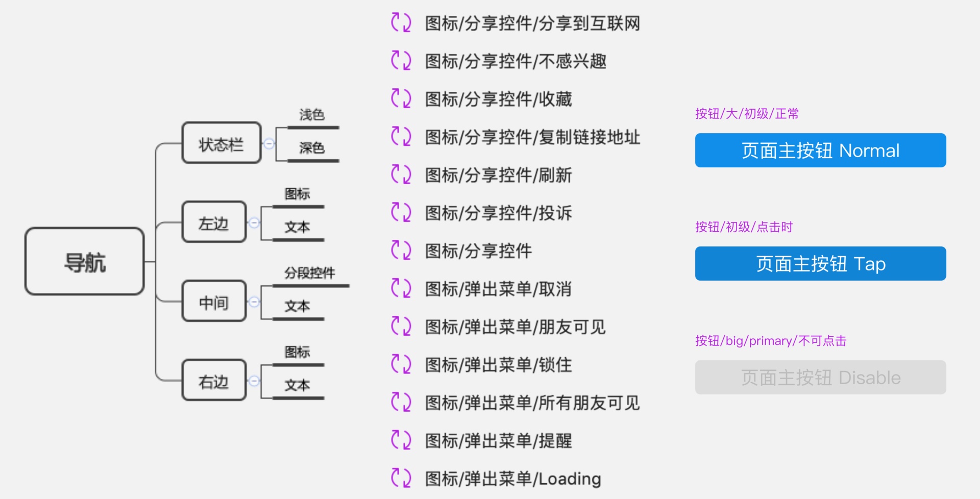Click symbol icon beside 图标/分享控件/收藏
This screenshot has width=980, height=499.
[401, 98]
